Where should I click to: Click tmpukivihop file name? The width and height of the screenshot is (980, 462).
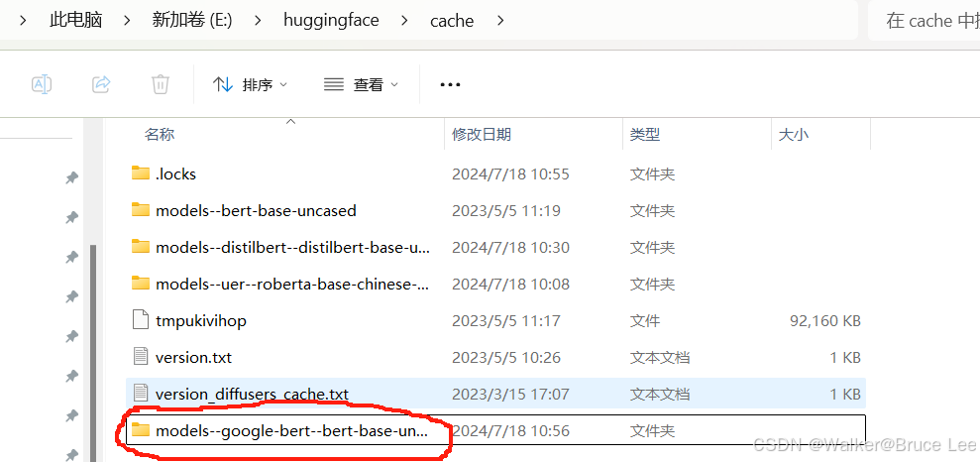click(201, 321)
